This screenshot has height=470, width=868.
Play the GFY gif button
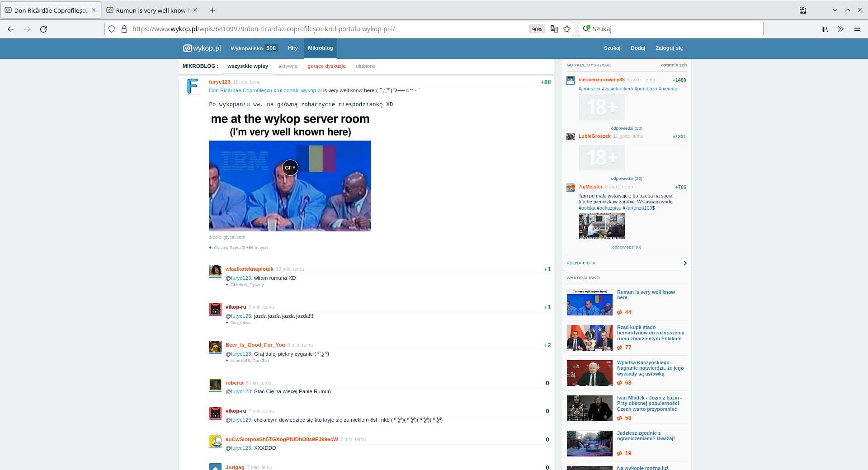(x=290, y=168)
